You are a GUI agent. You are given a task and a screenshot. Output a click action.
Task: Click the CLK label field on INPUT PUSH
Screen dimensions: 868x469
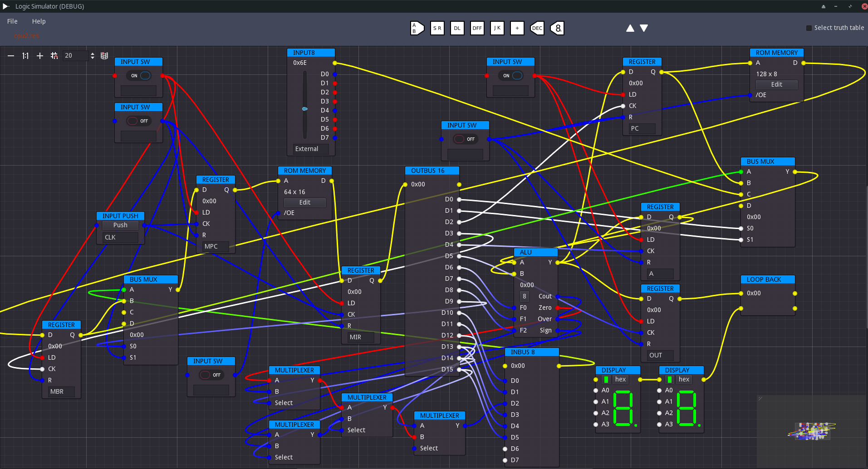(120, 237)
